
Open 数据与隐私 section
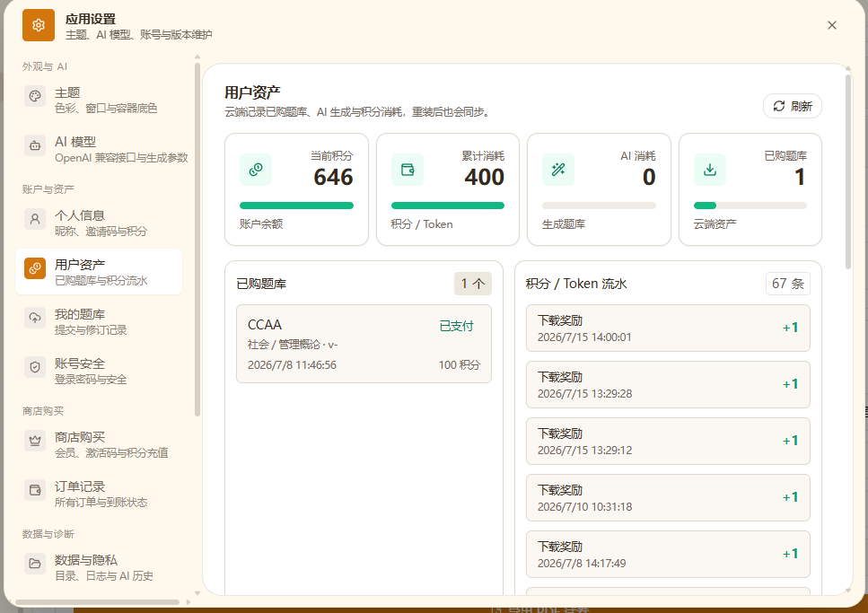pyautogui.click(x=99, y=567)
